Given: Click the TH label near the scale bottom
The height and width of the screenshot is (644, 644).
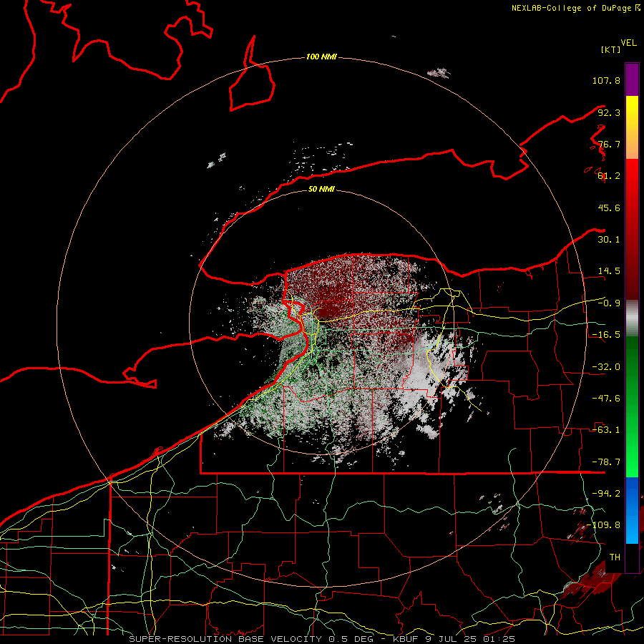Looking at the screenshot, I should pos(615,557).
